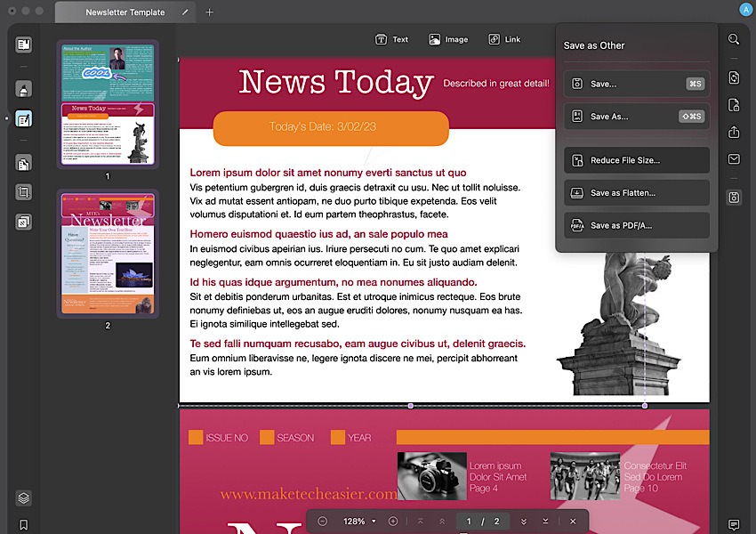Toggle the Bookmark panel icon
Image resolution: width=756 pixels, height=534 pixels.
(x=24, y=525)
